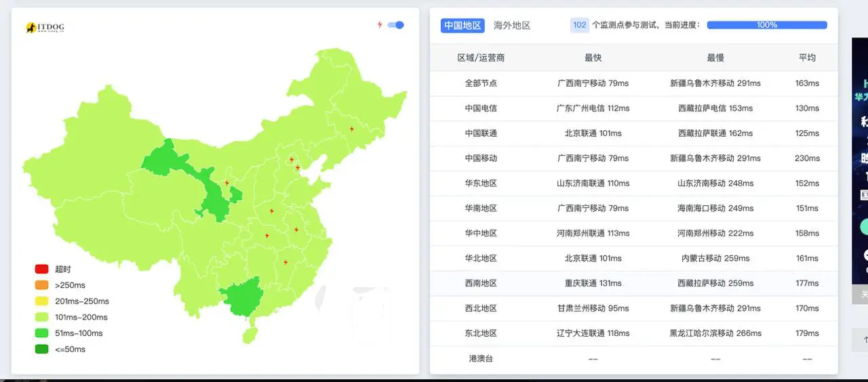This screenshot has width=868, height=382.
Task: Select the 港澳台 row label
Action: 481,358
